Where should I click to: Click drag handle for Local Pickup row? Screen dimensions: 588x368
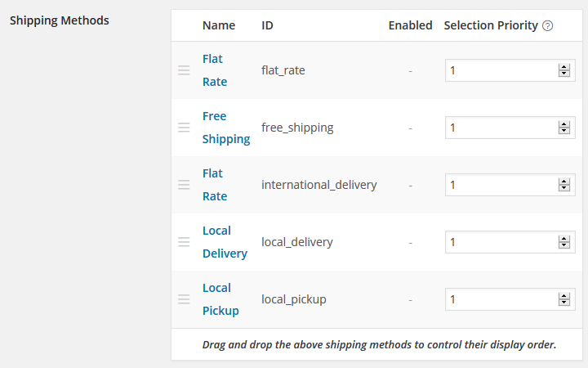click(184, 299)
